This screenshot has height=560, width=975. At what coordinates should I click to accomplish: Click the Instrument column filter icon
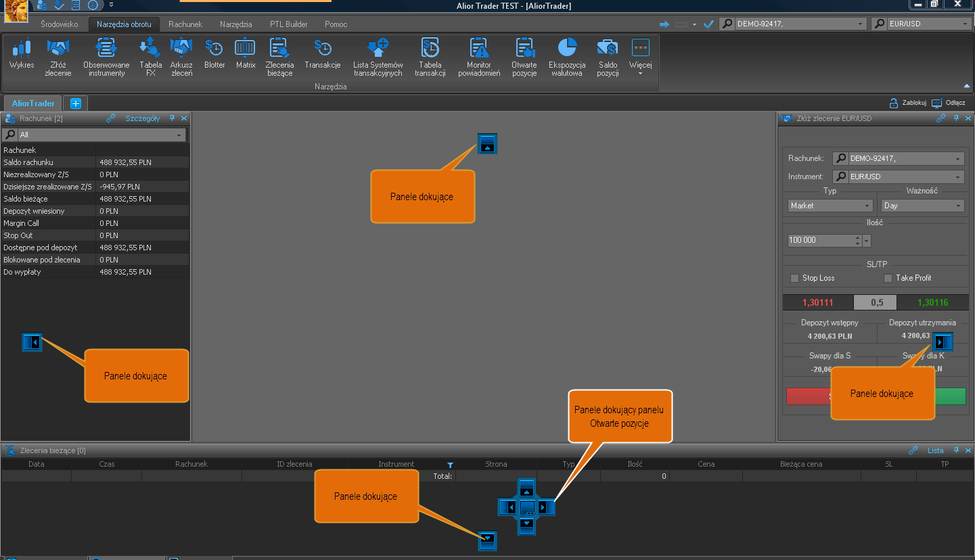[x=450, y=465]
